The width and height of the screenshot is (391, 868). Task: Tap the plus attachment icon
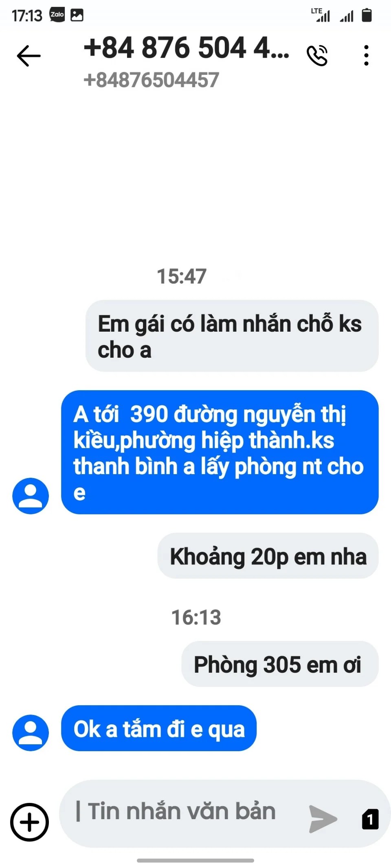click(x=29, y=822)
